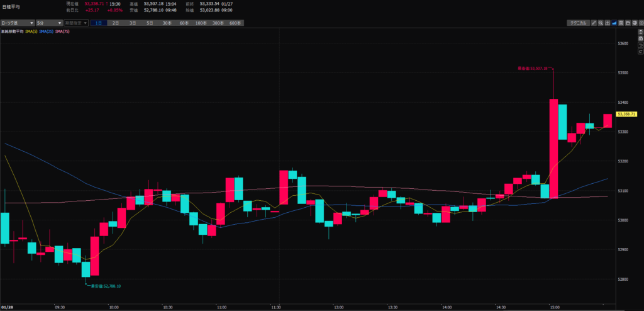
Task: Click the yellow current price label 53,358.71
Action: coord(628,114)
